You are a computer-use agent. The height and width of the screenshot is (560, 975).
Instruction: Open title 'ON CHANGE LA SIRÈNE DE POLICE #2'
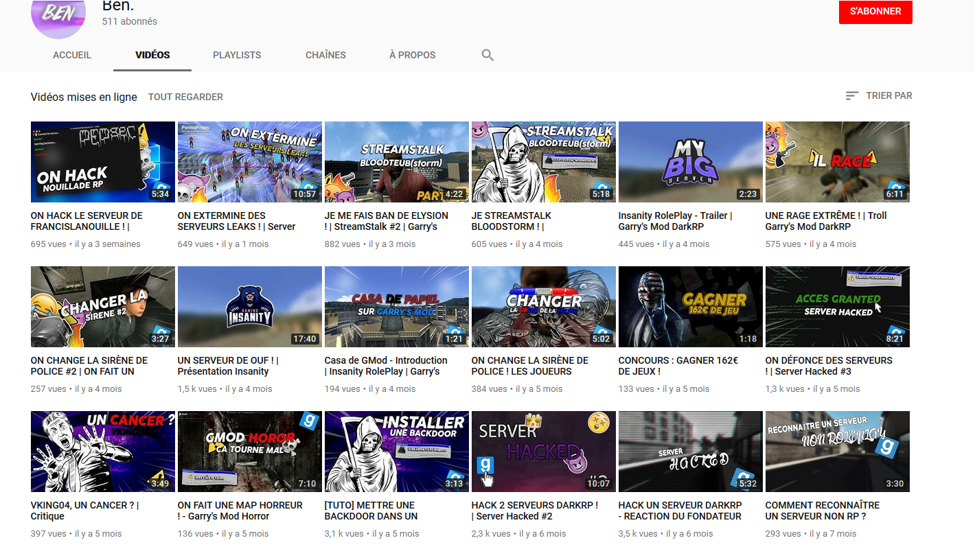tap(89, 366)
